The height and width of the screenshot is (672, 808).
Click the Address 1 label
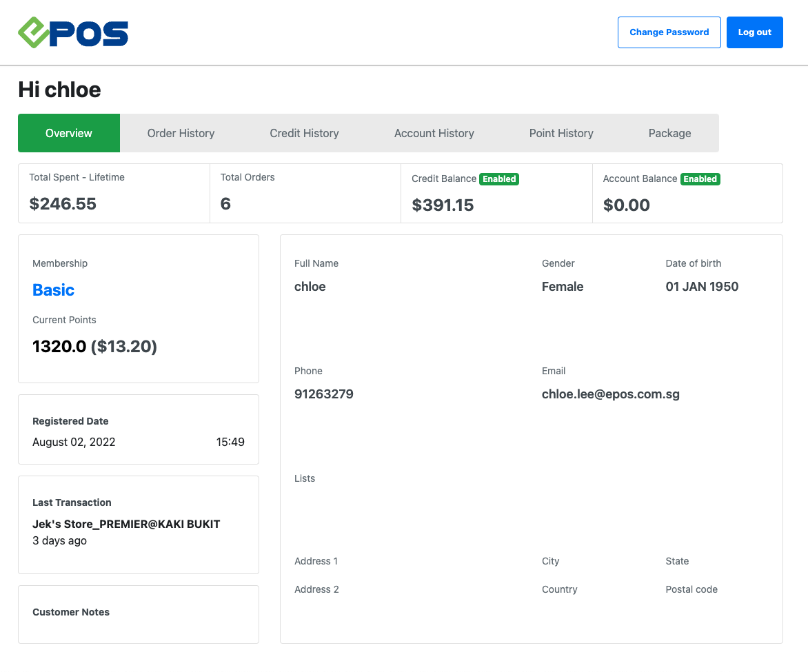(316, 561)
